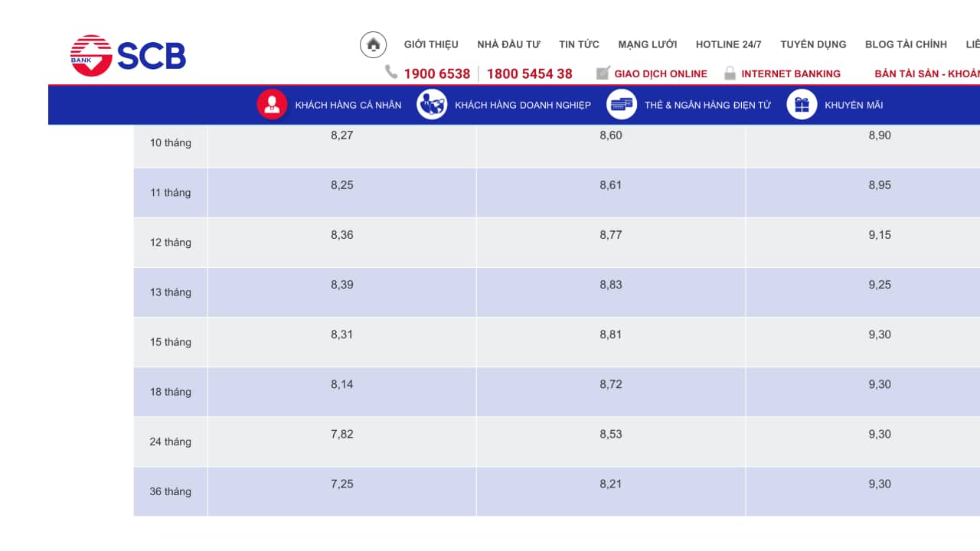Open the home page icon

(x=373, y=44)
